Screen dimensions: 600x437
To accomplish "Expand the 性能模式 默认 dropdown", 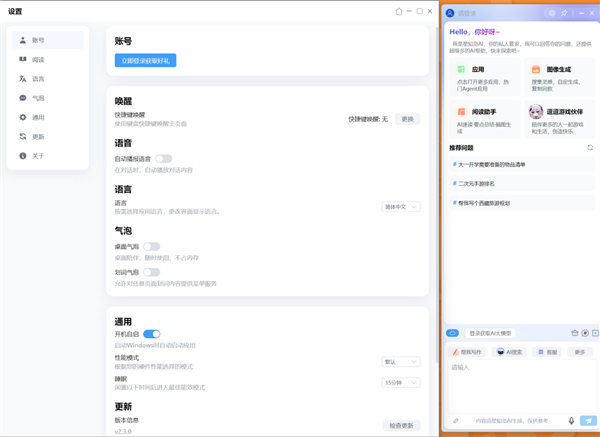I will click(401, 362).
